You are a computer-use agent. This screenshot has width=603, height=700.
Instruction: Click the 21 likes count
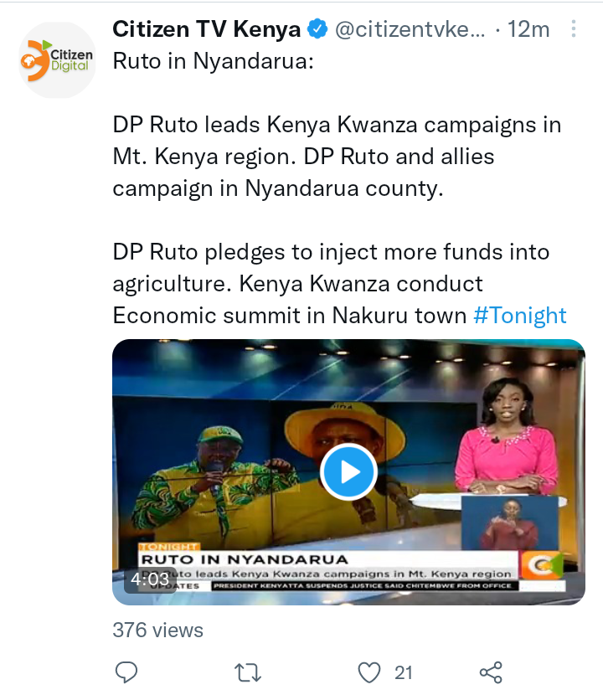404,672
